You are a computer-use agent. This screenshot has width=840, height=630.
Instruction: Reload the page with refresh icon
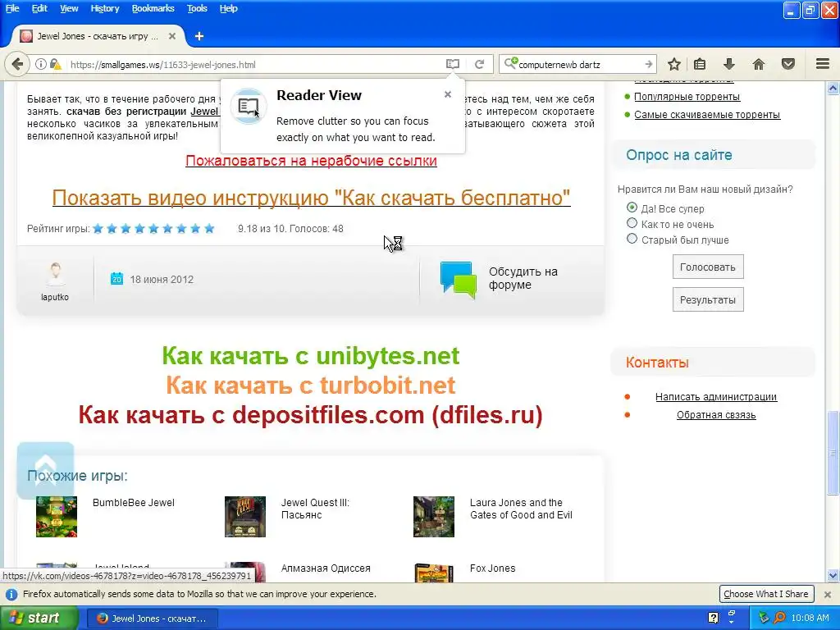coord(479,64)
